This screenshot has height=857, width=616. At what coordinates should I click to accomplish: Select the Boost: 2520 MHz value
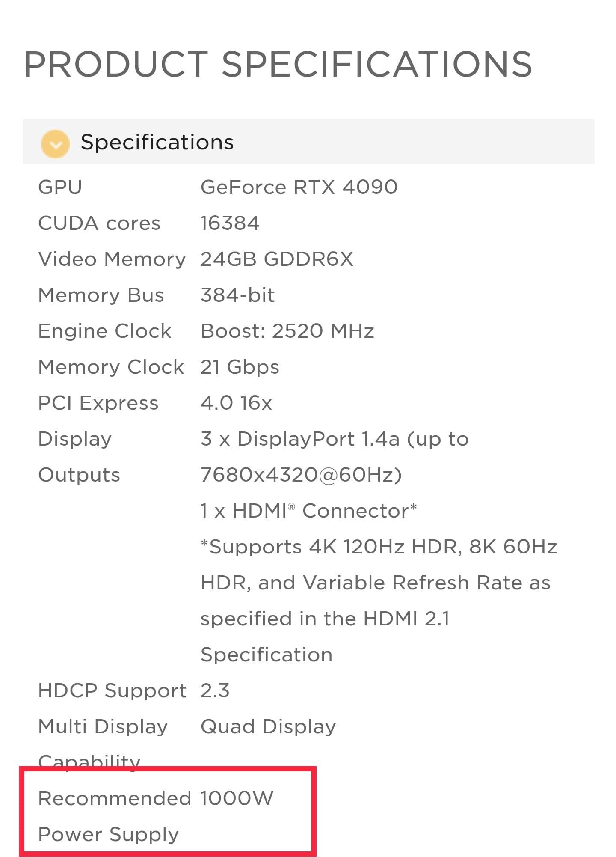pyautogui.click(x=287, y=331)
